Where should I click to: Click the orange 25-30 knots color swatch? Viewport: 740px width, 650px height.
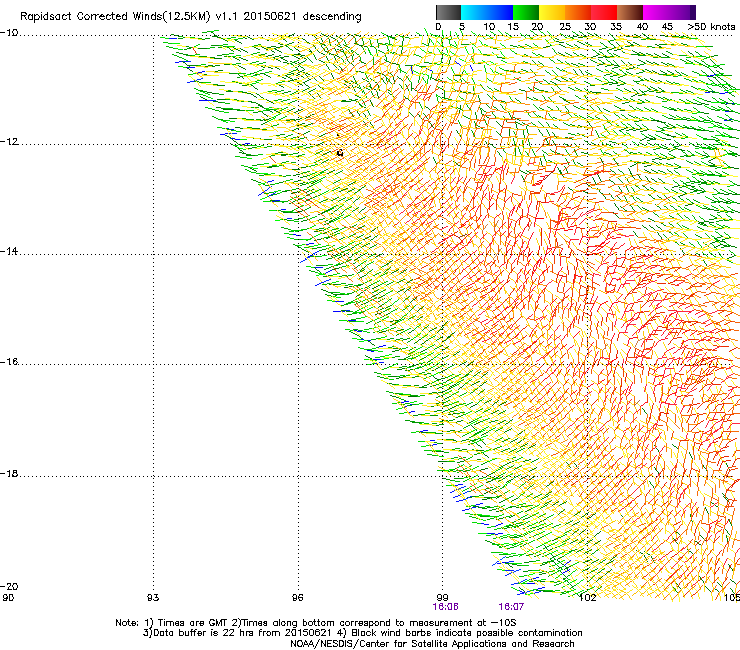[578, 12]
